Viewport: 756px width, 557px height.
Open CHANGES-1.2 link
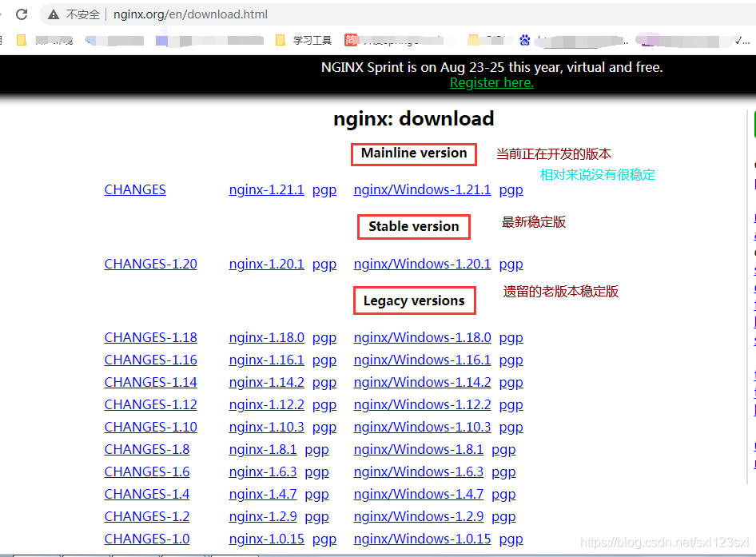146,516
